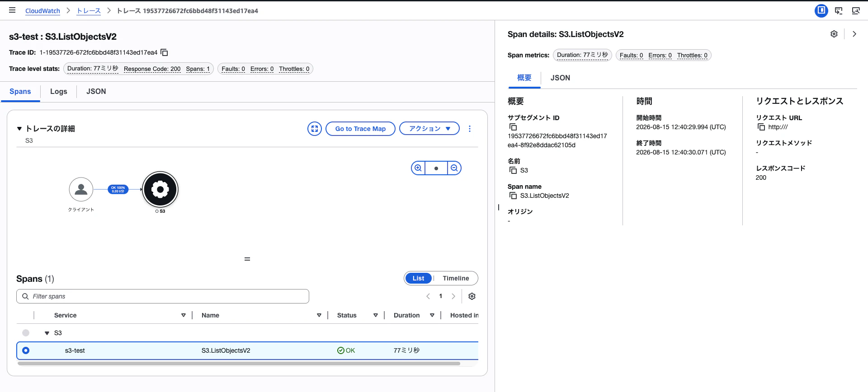Screen dimensions: 868x392
Task: Click the panel resize handle below map
Action: coord(247,259)
